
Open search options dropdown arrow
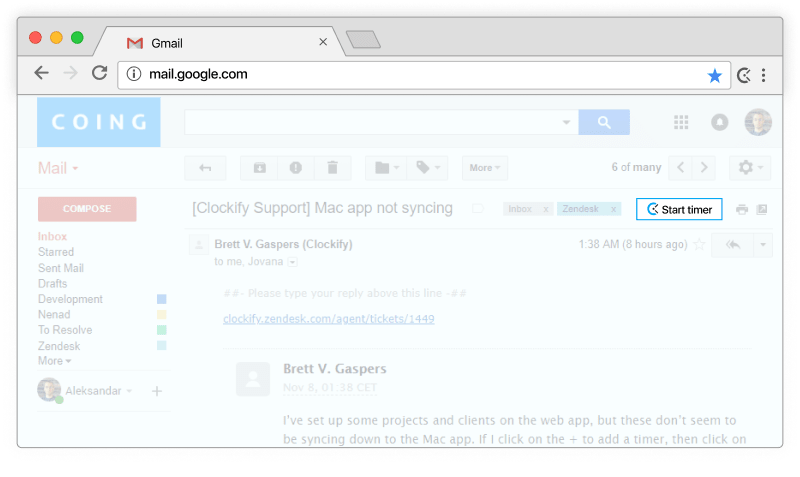[566, 122]
